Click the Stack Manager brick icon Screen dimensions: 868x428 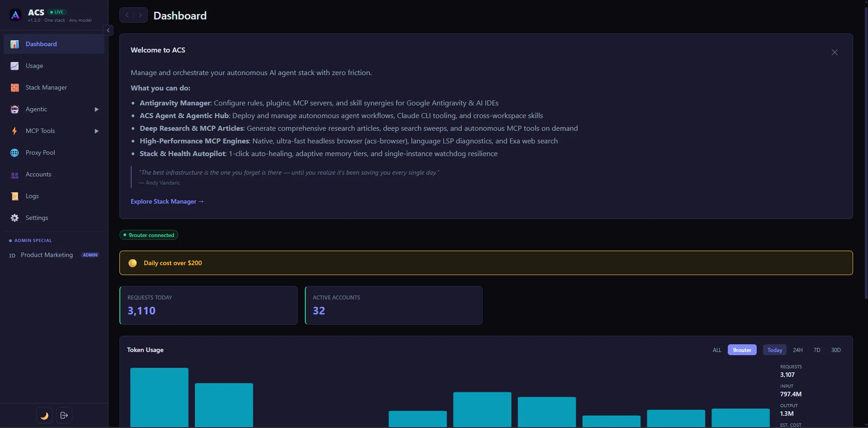(14, 88)
